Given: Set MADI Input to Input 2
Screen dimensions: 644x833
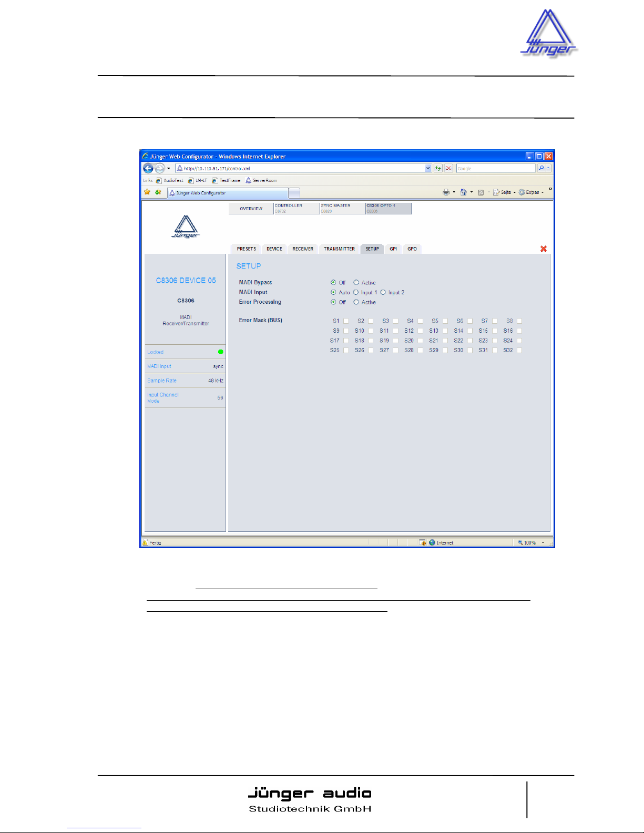Looking at the screenshot, I should [383, 292].
